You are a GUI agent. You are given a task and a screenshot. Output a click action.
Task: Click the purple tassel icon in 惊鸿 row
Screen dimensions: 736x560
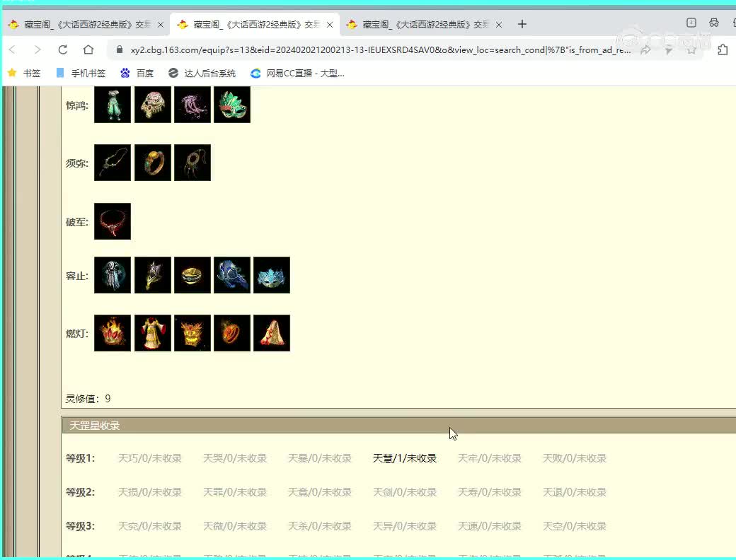click(192, 105)
